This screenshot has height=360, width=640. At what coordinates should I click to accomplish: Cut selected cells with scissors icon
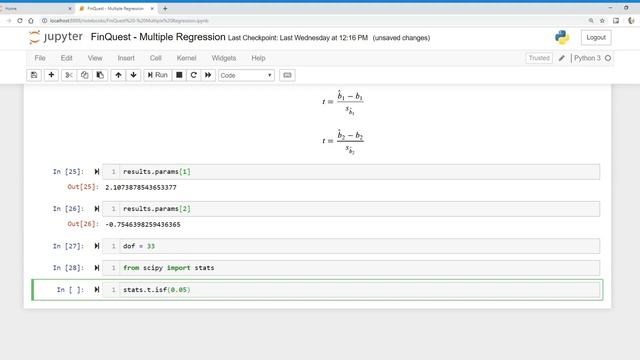tap(69, 75)
